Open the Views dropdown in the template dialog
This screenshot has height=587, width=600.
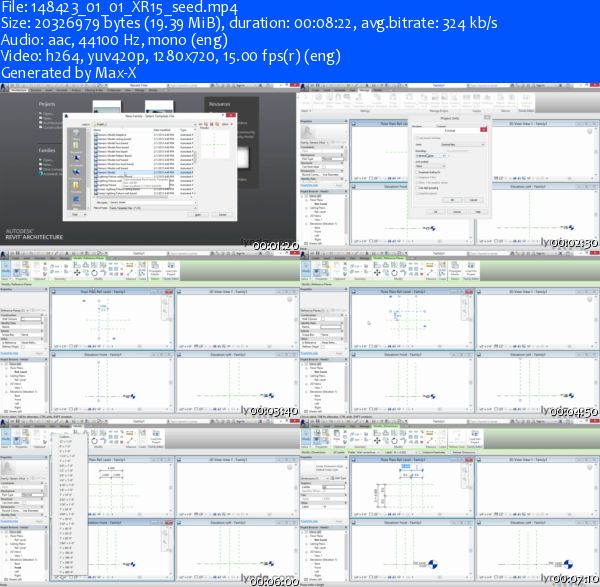(x=226, y=124)
